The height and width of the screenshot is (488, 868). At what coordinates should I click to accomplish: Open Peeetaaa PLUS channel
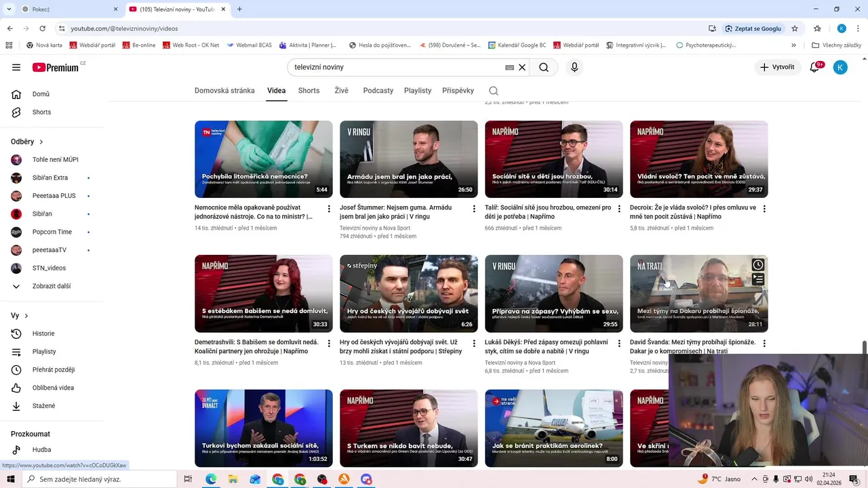coord(53,196)
